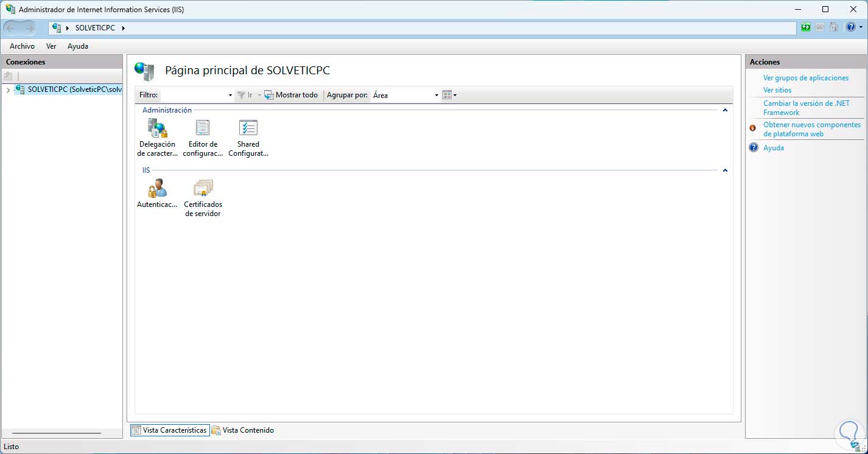Collapse the IIS group

pos(725,170)
